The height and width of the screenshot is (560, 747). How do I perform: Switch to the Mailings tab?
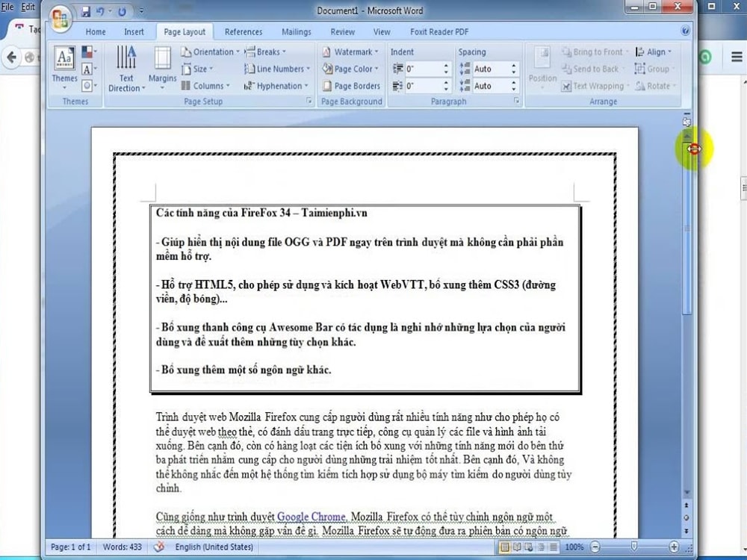click(x=297, y=32)
